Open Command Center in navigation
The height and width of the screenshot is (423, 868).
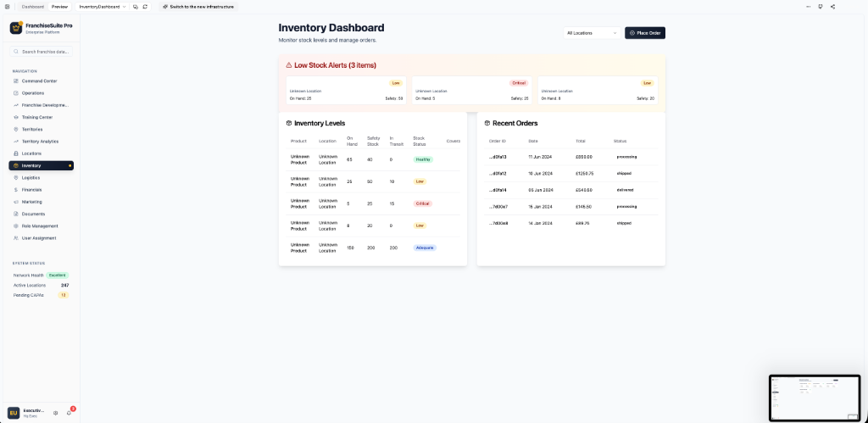[x=41, y=81]
